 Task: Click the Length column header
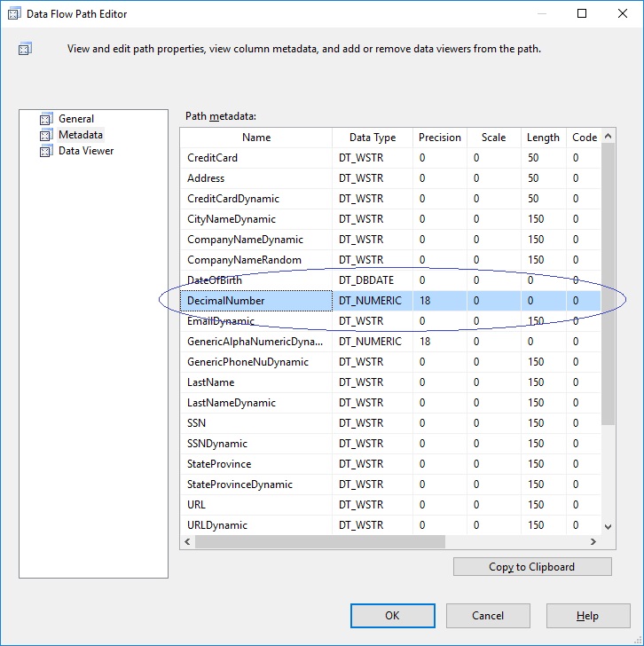(x=543, y=138)
